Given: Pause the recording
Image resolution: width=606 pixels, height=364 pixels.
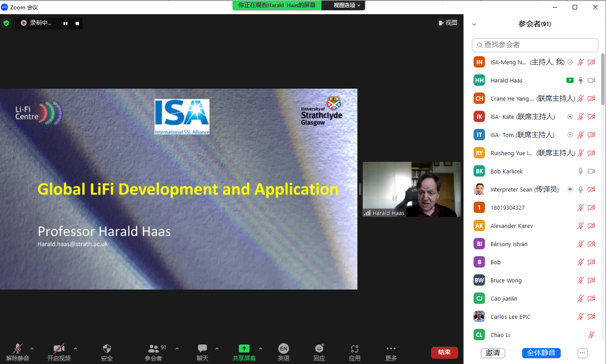Looking at the screenshot, I should pos(65,23).
